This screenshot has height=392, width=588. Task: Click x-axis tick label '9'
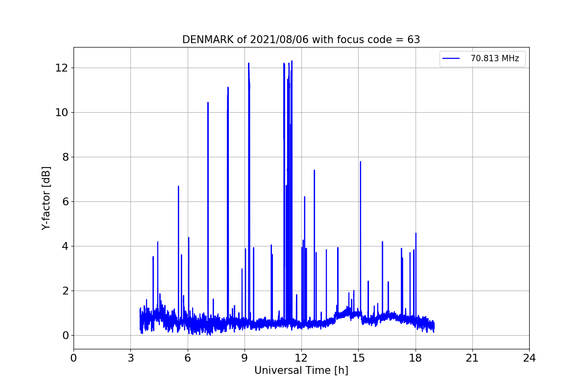click(245, 358)
